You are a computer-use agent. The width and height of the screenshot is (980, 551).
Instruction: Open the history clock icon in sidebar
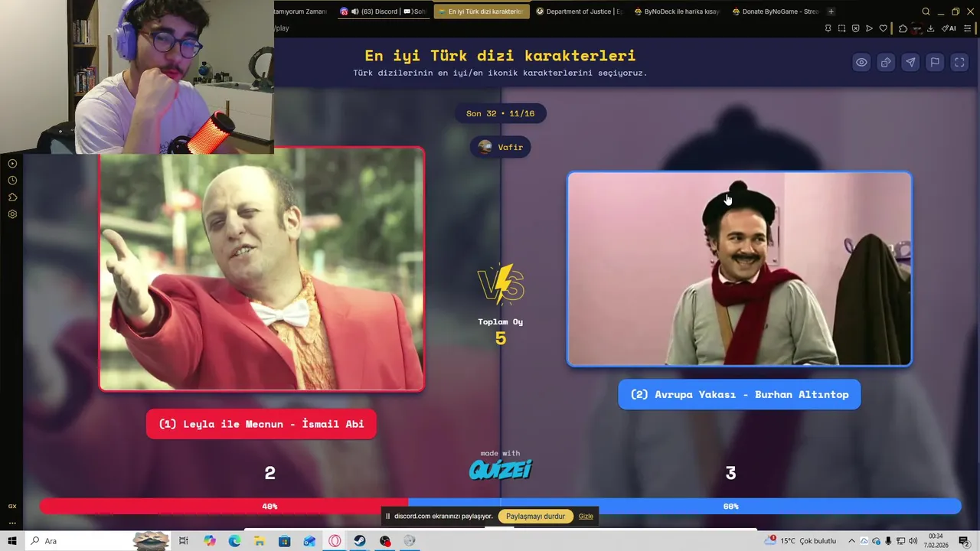point(12,181)
